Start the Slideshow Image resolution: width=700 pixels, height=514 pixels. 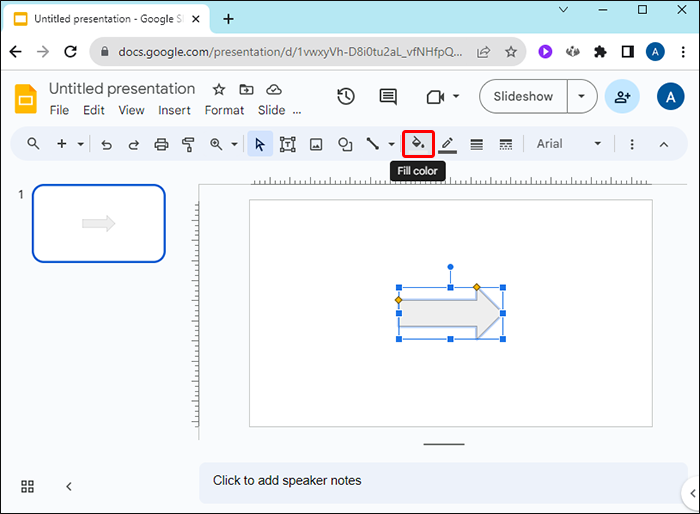point(523,96)
